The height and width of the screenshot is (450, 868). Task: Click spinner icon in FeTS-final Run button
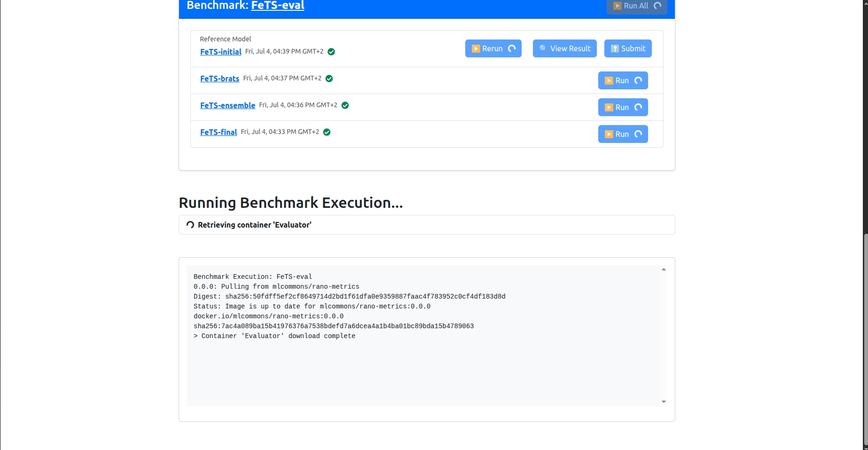click(638, 134)
